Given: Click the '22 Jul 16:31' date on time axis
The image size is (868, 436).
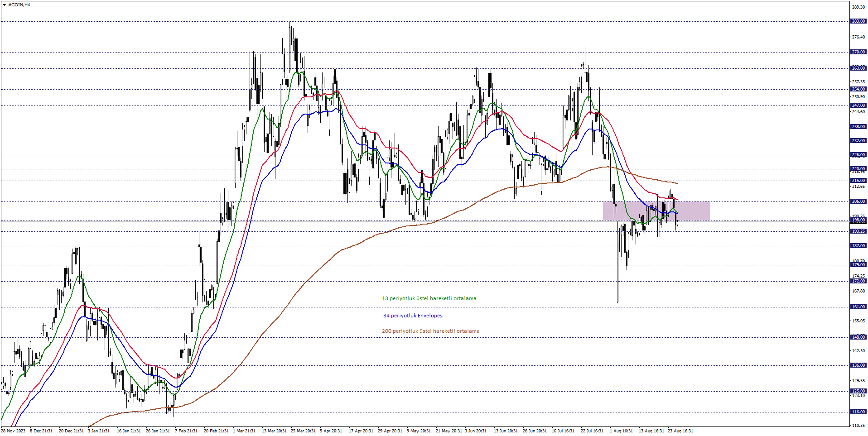Looking at the screenshot, I should point(592,431).
